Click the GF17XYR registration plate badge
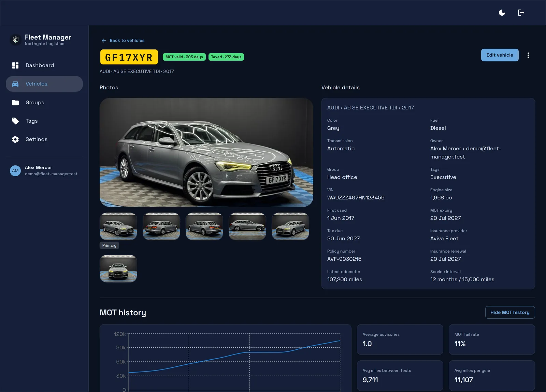Viewport: 546px width, 392px height. click(x=129, y=57)
